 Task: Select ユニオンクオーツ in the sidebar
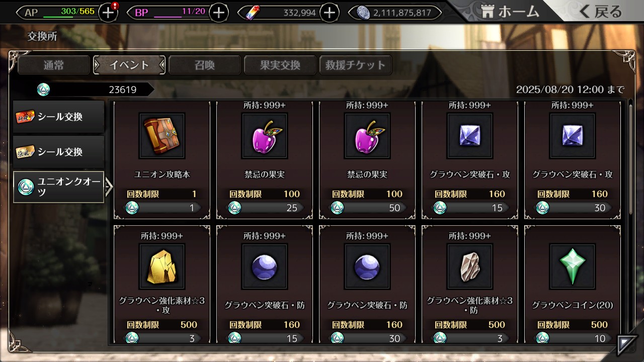58,187
